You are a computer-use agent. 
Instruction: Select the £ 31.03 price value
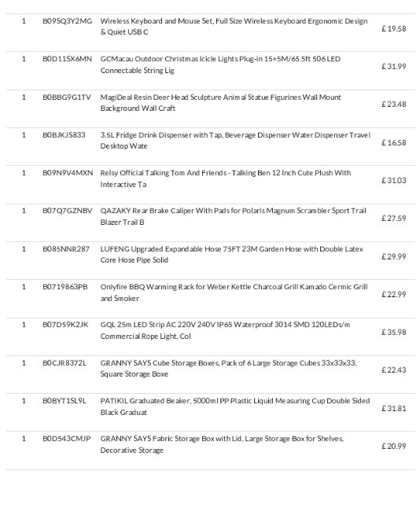click(394, 181)
